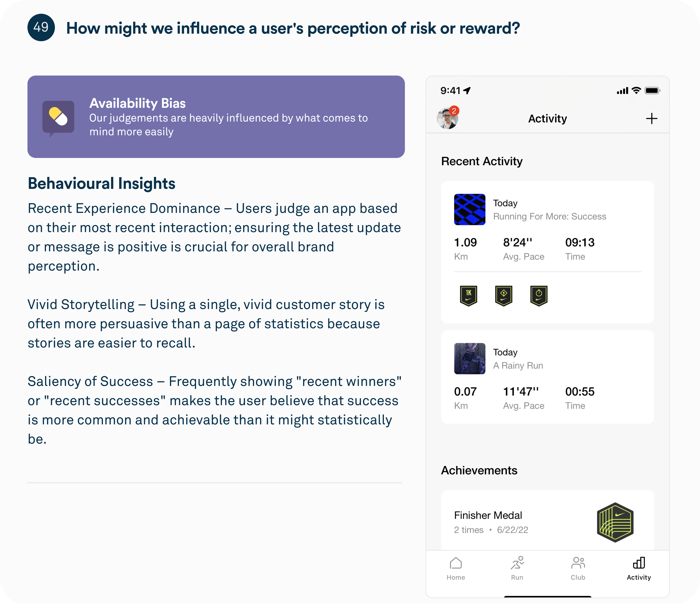Click the A Rainy Run title
Image resolution: width=700 pixels, height=605 pixels.
click(x=518, y=365)
